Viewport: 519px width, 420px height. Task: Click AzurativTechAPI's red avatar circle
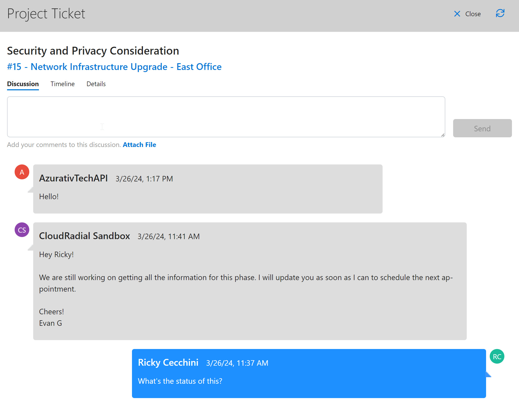point(22,172)
